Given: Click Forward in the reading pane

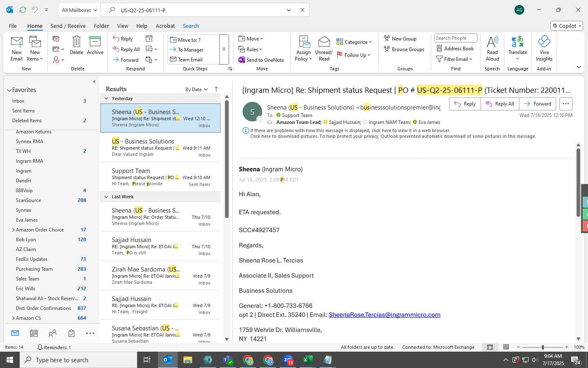Looking at the screenshot, I should point(538,104).
